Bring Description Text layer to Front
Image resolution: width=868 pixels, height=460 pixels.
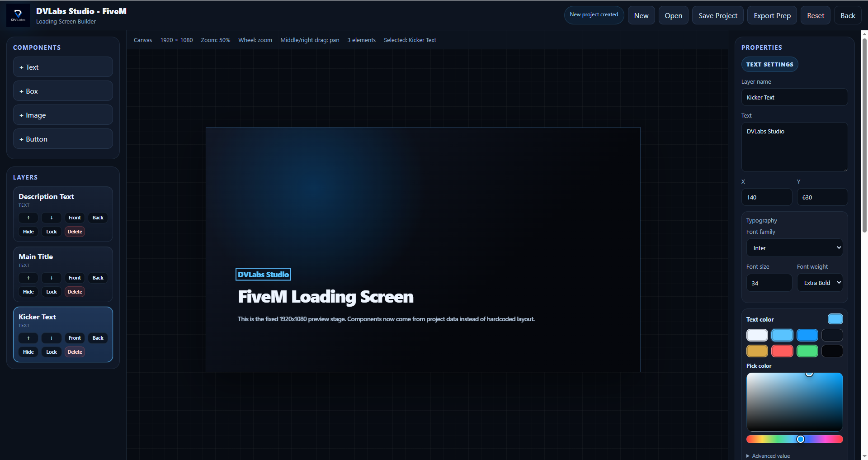75,218
